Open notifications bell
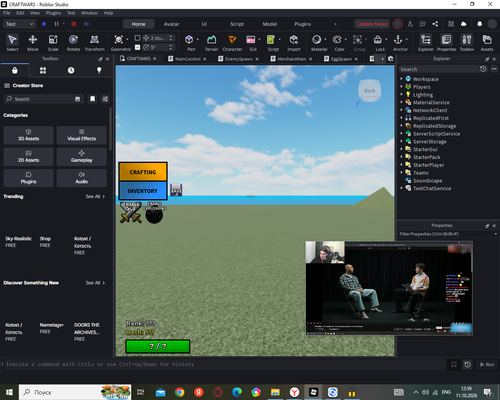Viewport: 500px width, 400px height. click(x=479, y=24)
